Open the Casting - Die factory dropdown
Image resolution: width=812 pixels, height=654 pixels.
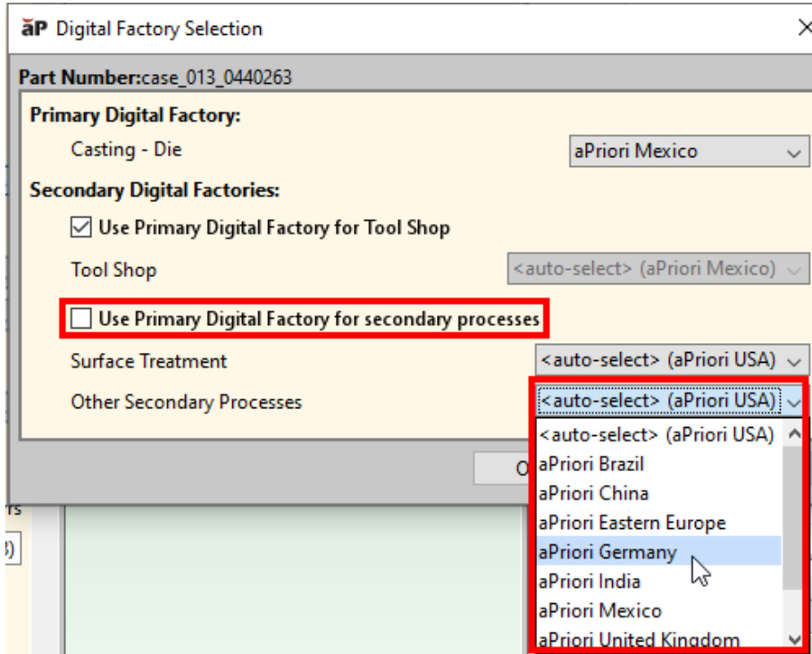pyautogui.click(x=689, y=151)
